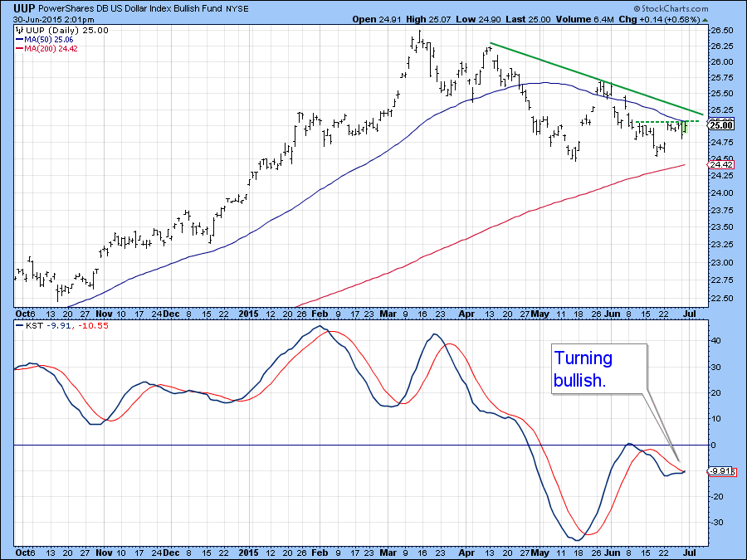Click the NYSE exchange label
The height and width of the screenshot is (560, 747).
tap(237, 9)
